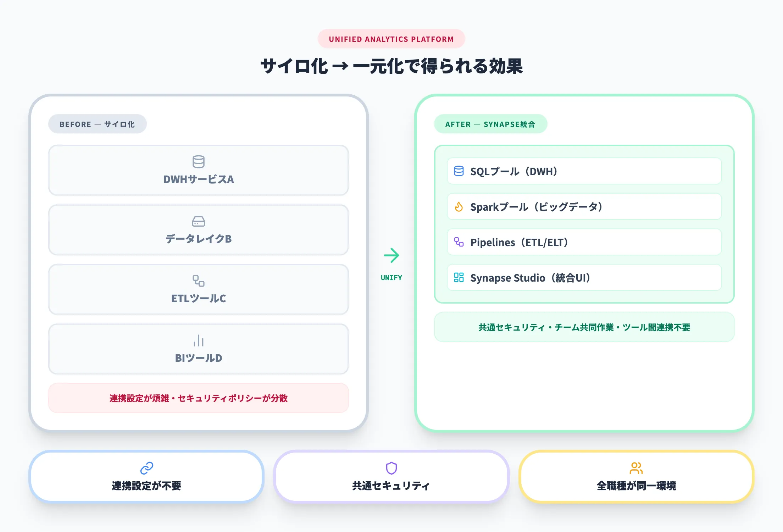Click the red note 連携設定が煩雑・セキュリティポリシーが分散
This screenshot has height=532, width=783.
(199, 398)
